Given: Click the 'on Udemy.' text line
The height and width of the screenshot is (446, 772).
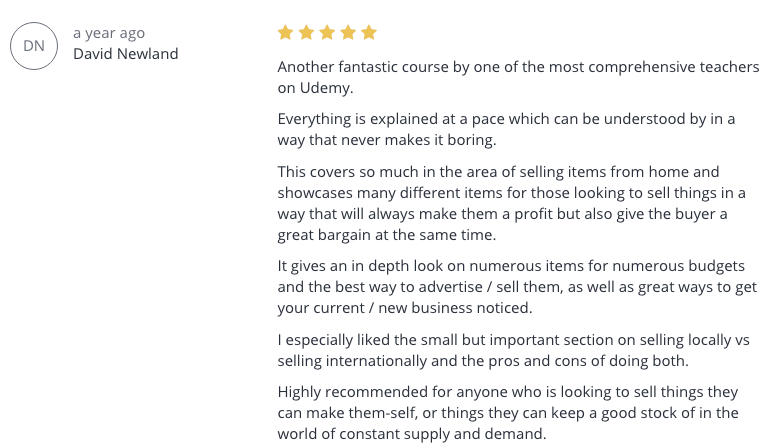Looking at the screenshot, I should pos(315,88).
